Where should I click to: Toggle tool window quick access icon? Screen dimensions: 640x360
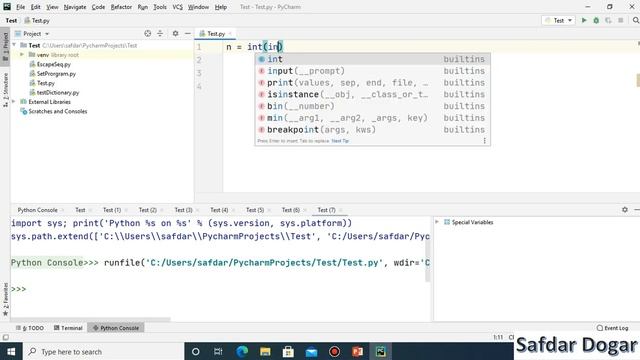5,337
